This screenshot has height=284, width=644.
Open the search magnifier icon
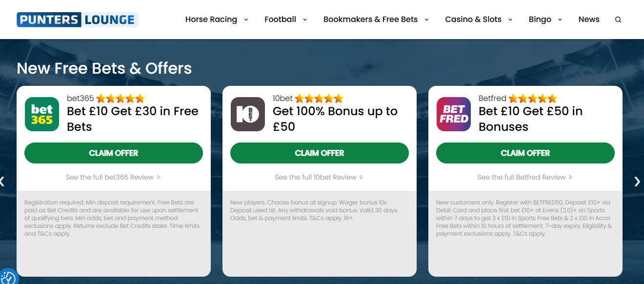(618, 20)
